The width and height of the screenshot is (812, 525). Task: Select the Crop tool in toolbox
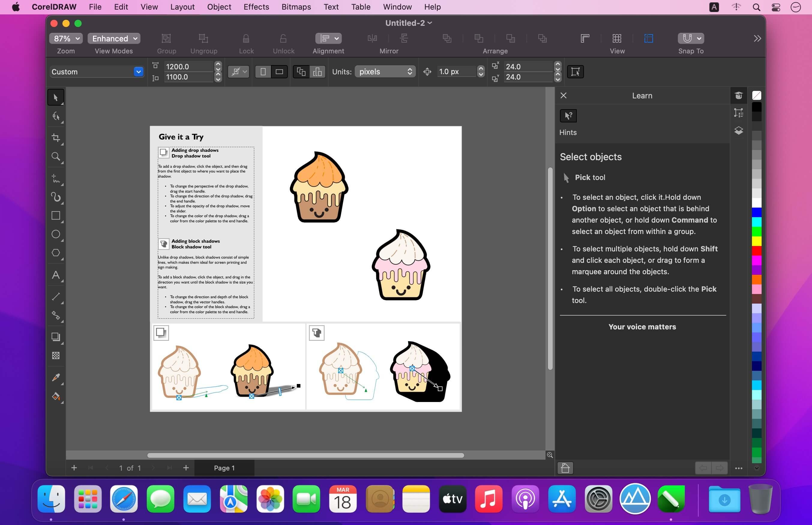click(56, 138)
